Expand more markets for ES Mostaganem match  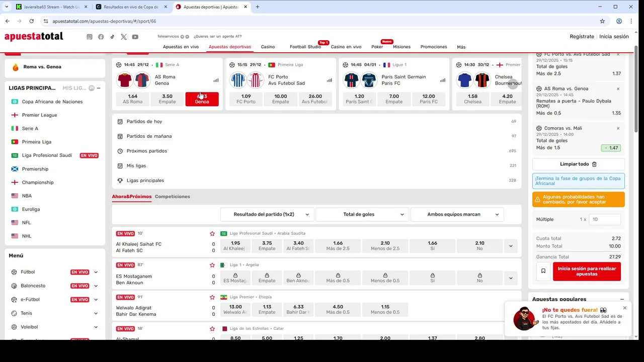pyautogui.click(x=511, y=278)
